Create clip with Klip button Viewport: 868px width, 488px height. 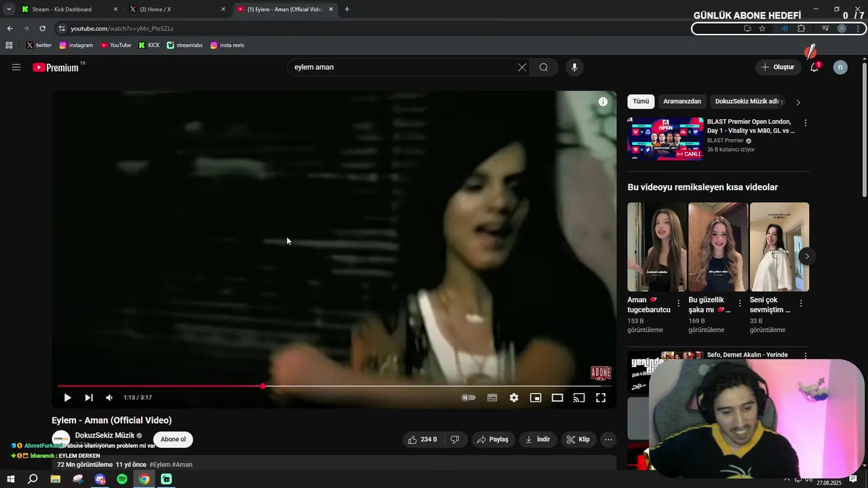[x=578, y=439]
